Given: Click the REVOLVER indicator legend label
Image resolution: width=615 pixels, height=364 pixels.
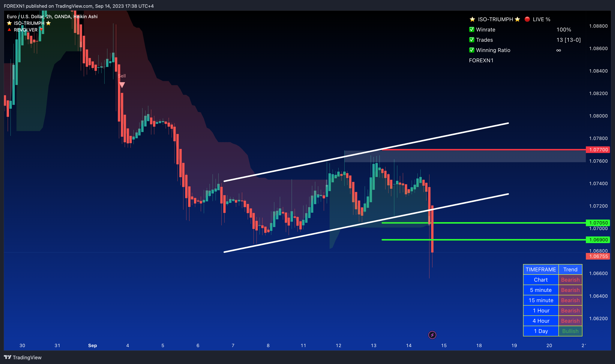Looking at the screenshot, I should pyautogui.click(x=25, y=30).
